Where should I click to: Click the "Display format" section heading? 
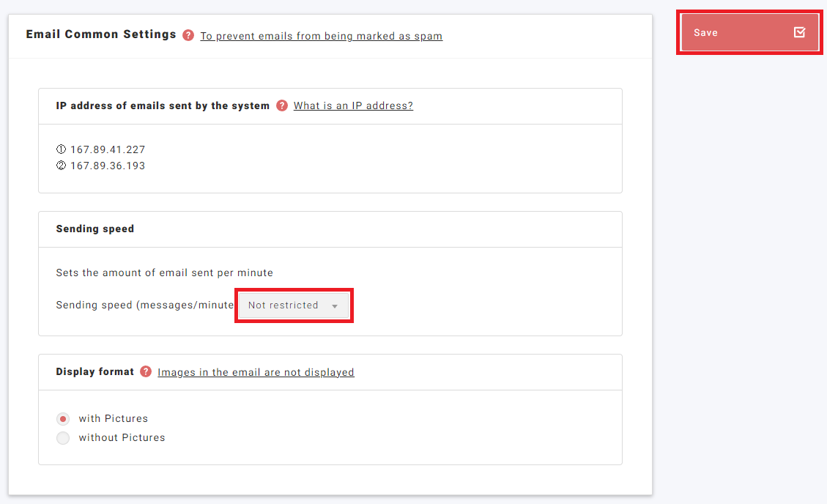(x=95, y=371)
